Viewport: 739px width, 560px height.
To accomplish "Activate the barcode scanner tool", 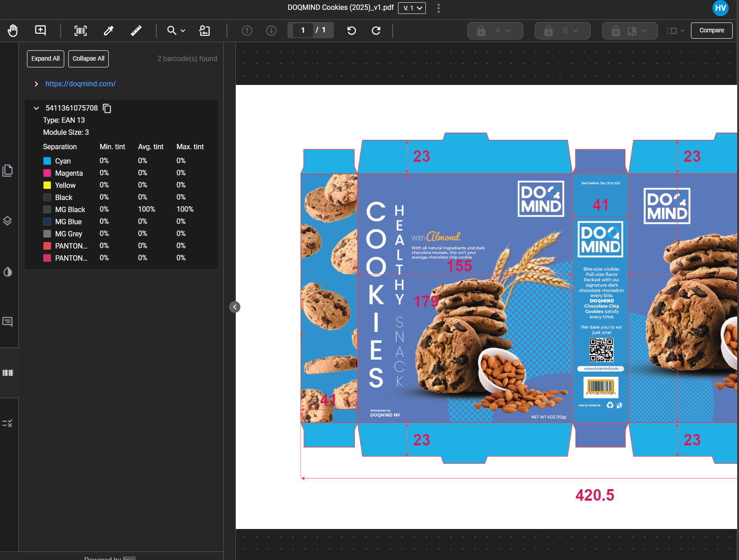I will [80, 31].
